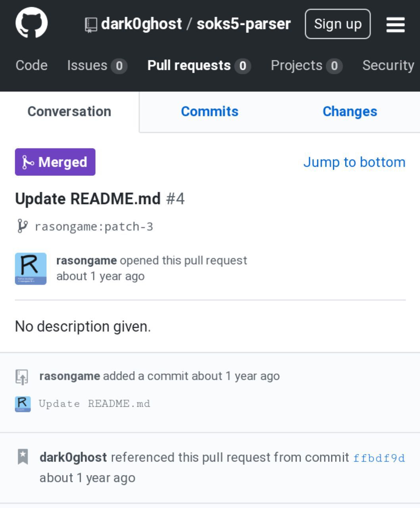The image size is (420, 508).
Task: Click the Update README.md pull request title
Action: click(x=88, y=198)
